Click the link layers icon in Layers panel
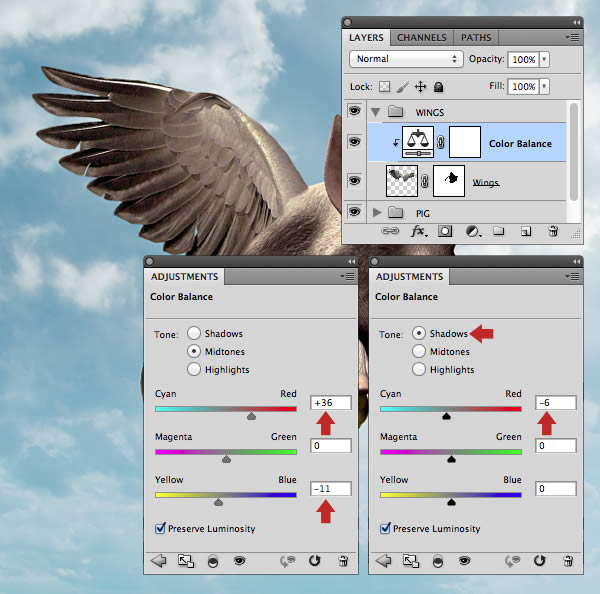Viewport: 600px width, 594px height. (390, 231)
